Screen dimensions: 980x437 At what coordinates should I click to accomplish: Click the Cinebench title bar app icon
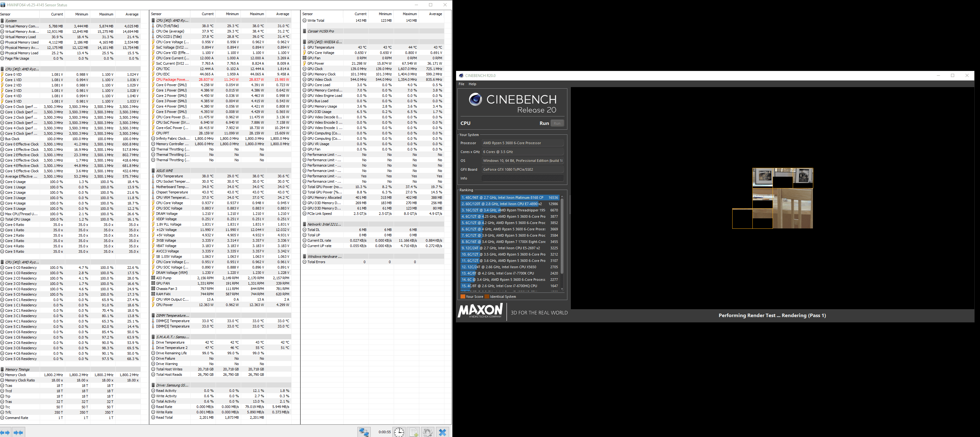[461, 75]
